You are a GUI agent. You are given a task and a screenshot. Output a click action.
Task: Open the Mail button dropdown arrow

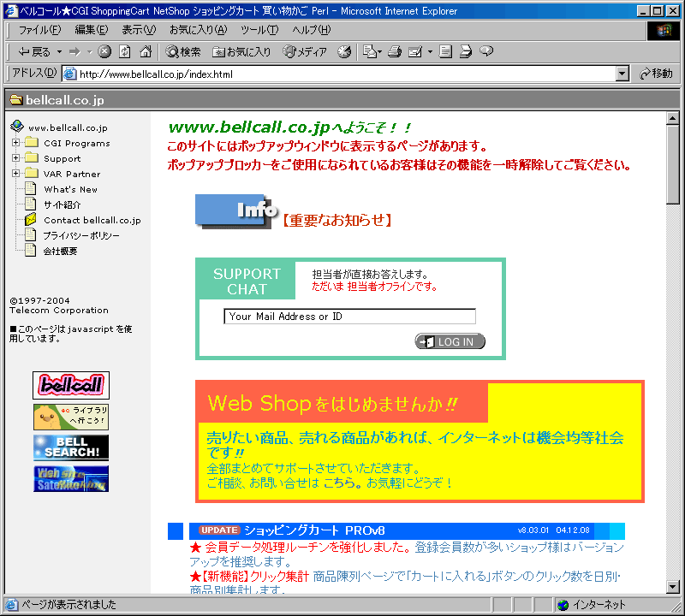(379, 52)
